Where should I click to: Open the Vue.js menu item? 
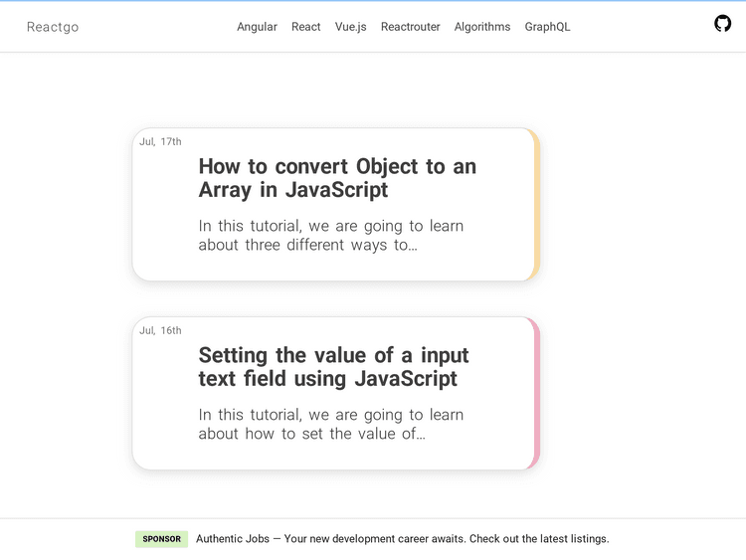(351, 27)
